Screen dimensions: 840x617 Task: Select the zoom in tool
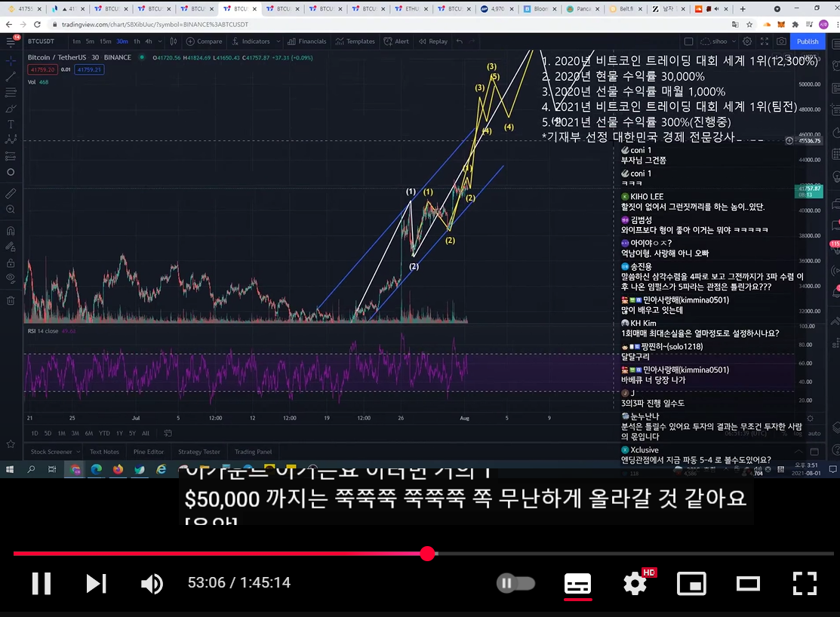(11, 210)
